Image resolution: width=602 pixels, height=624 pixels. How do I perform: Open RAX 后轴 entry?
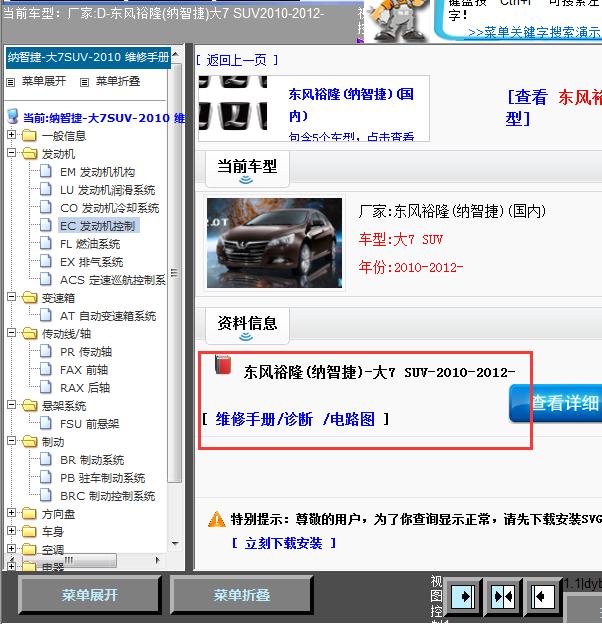pyautogui.click(x=85, y=388)
